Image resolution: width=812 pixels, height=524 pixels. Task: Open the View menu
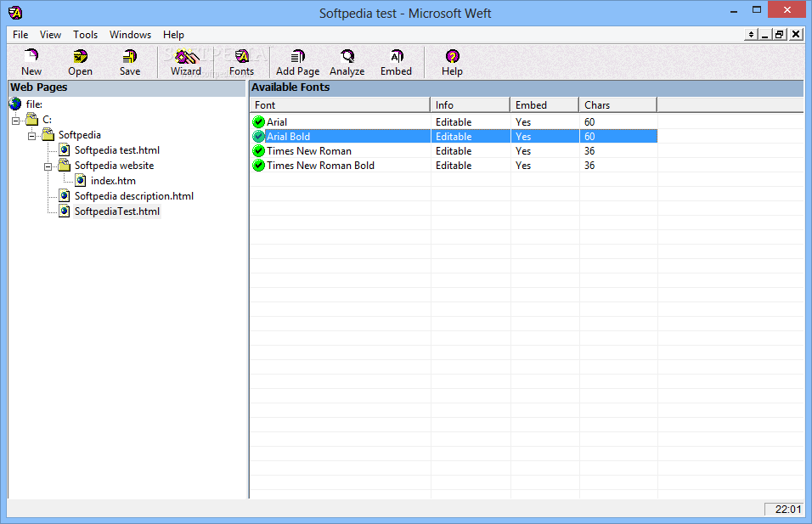(50, 35)
